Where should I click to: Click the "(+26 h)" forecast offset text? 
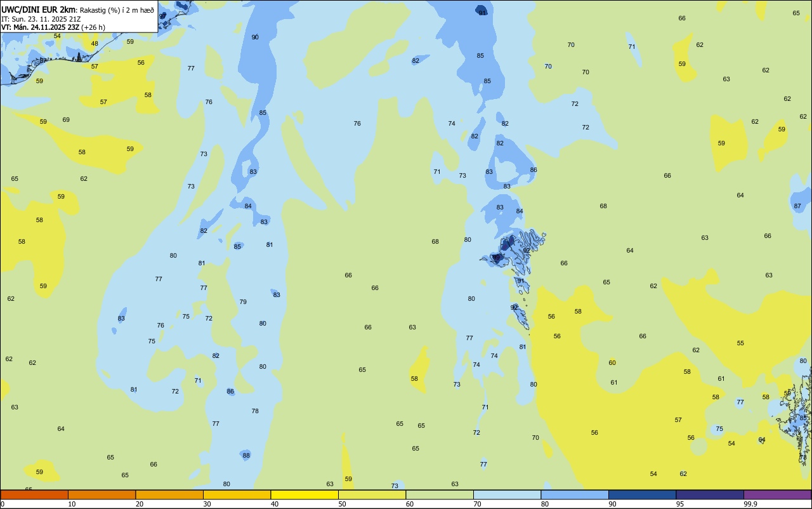[93, 27]
